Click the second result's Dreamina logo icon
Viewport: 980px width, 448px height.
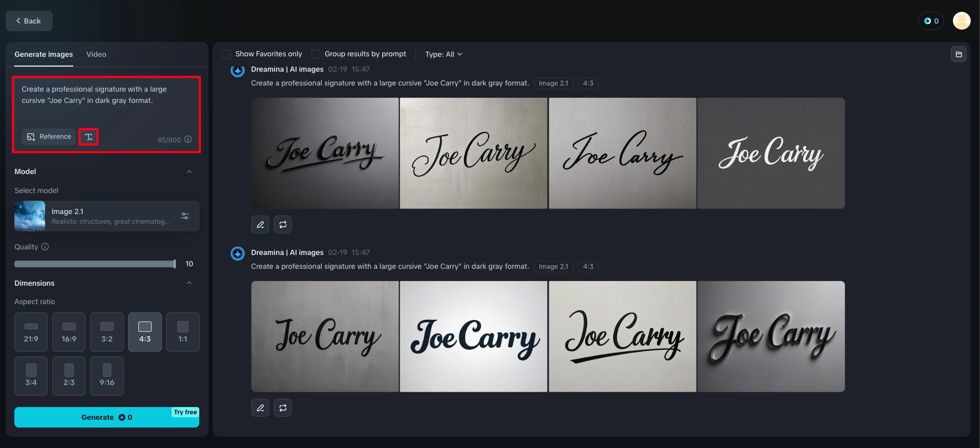click(x=238, y=253)
